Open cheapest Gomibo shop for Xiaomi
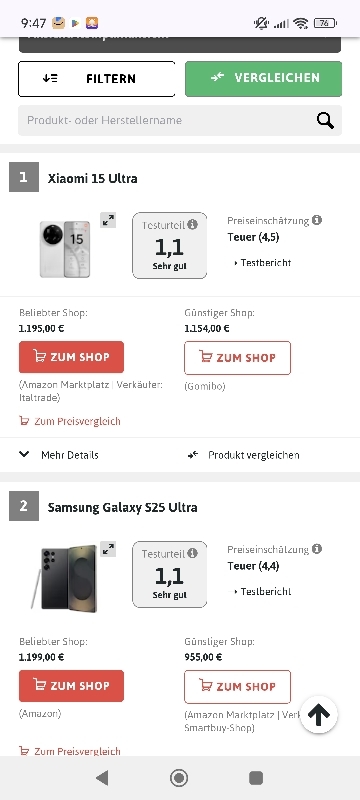 coord(238,358)
